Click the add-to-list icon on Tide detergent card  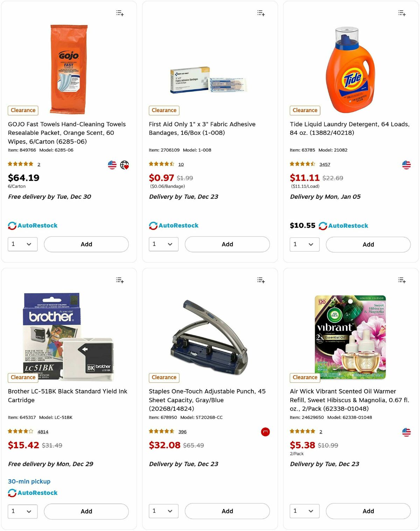(x=401, y=13)
